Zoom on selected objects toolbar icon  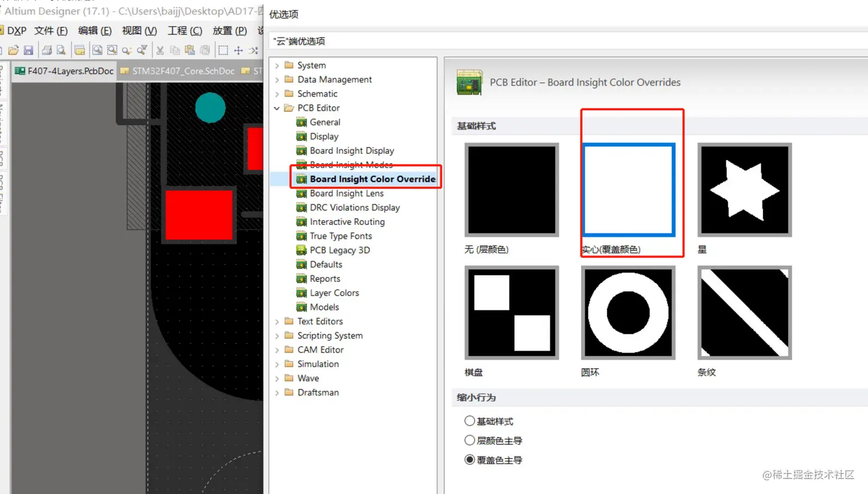127,50
